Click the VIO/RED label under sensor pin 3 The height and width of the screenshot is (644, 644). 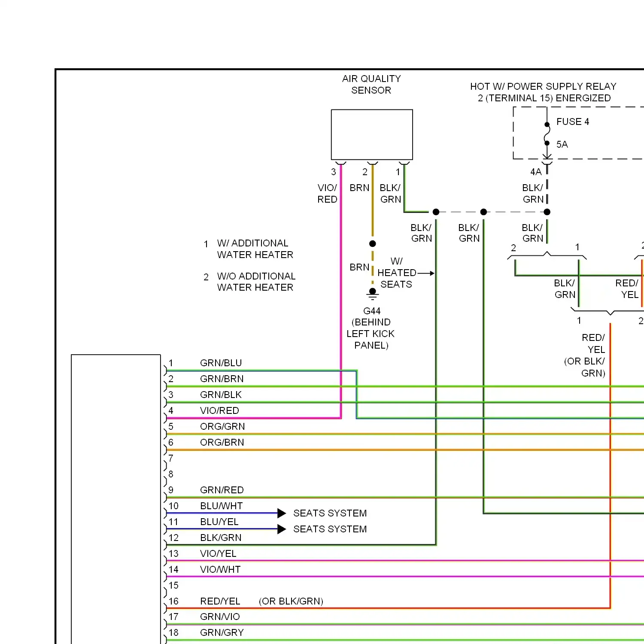pyautogui.click(x=327, y=194)
